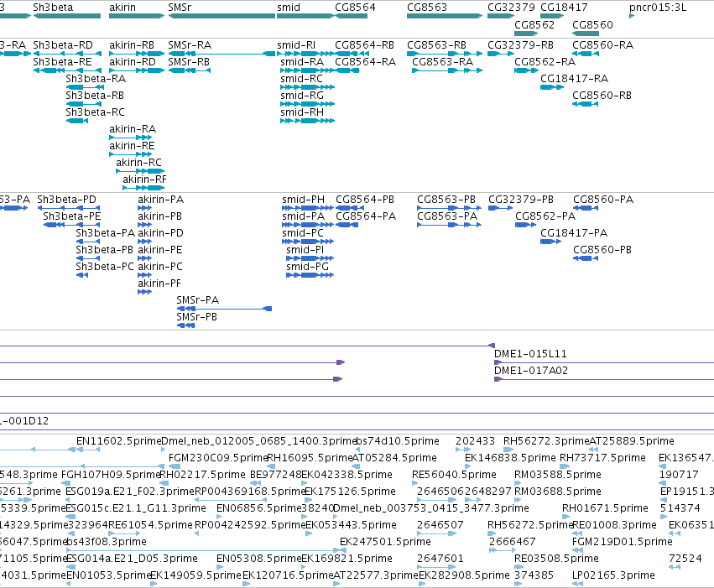Click the CG8563 gene label
This screenshot has width=714, height=588.
427,8
